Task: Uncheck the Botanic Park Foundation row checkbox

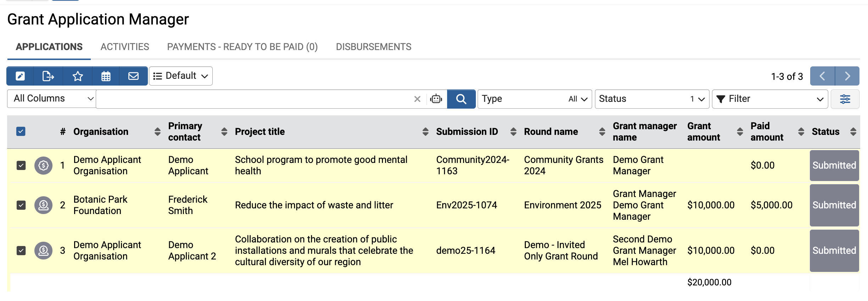Action: (x=21, y=205)
